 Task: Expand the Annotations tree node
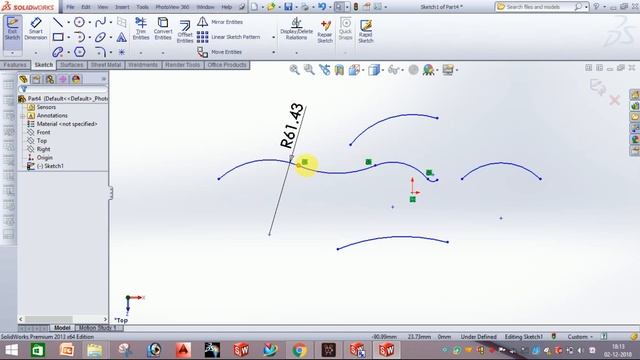(23, 116)
